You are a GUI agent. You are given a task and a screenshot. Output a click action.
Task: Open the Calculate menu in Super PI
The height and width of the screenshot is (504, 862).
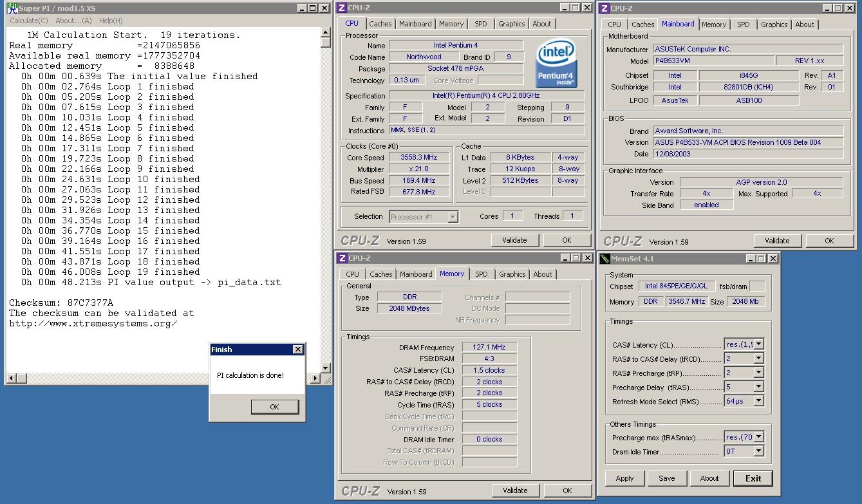tap(28, 21)
